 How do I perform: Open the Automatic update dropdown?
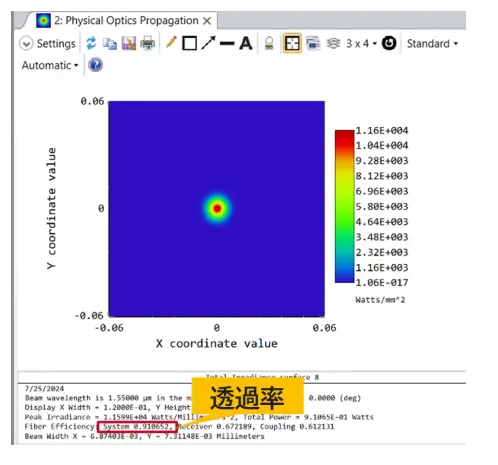coord(50,65)
